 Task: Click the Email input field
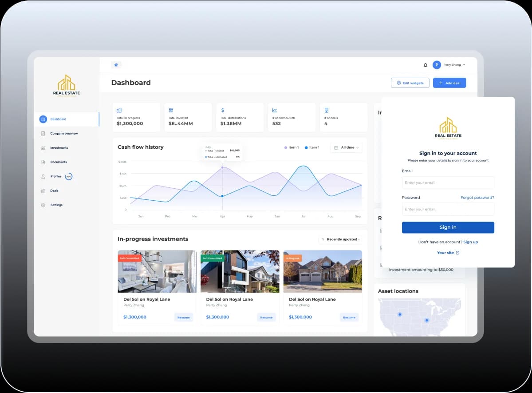pyautogui.click(x=448, y=183)
